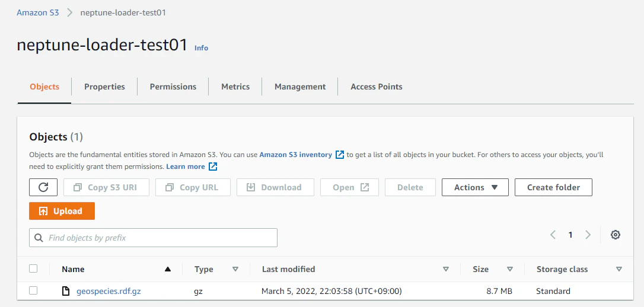Click the Storage class column header
644x307 pixels.
[562, 269]
